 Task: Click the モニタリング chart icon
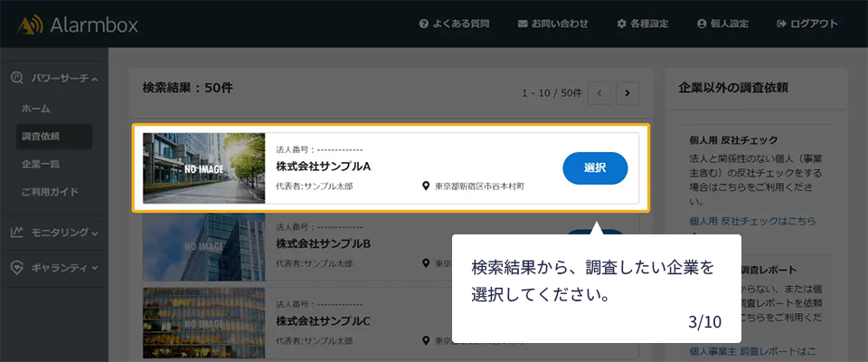[x=16, y=233]
